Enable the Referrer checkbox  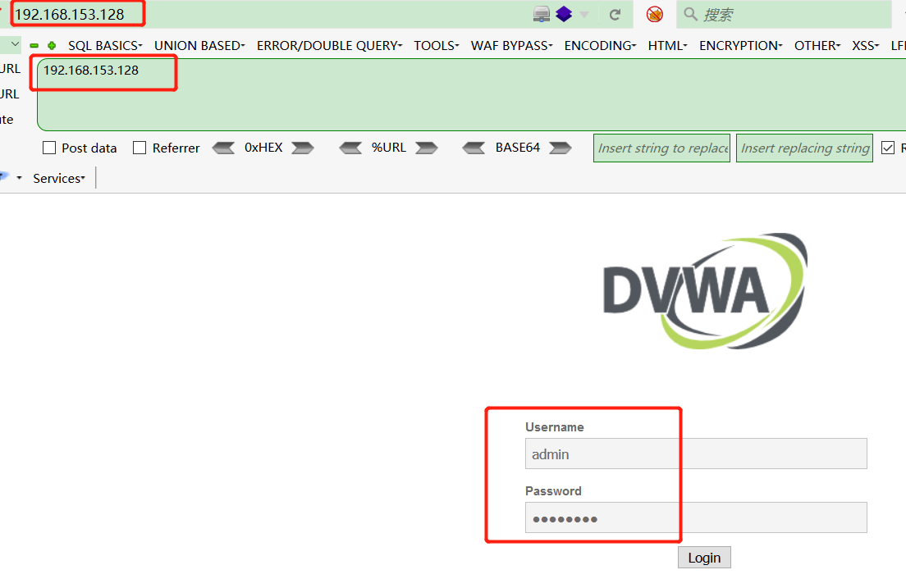[x=140, y=148]
